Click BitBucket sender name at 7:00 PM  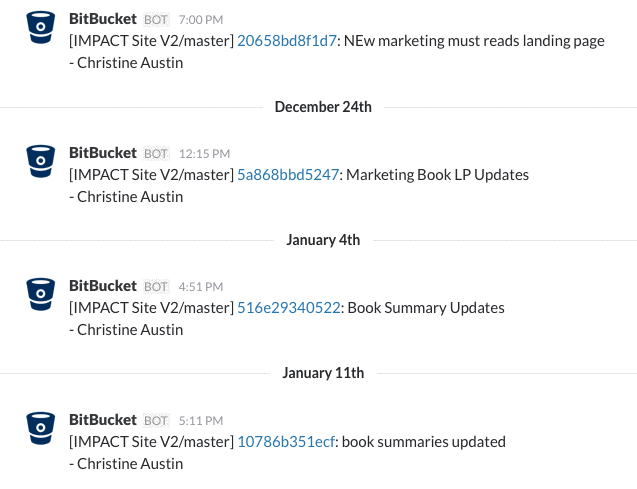[x=103, y=19]
